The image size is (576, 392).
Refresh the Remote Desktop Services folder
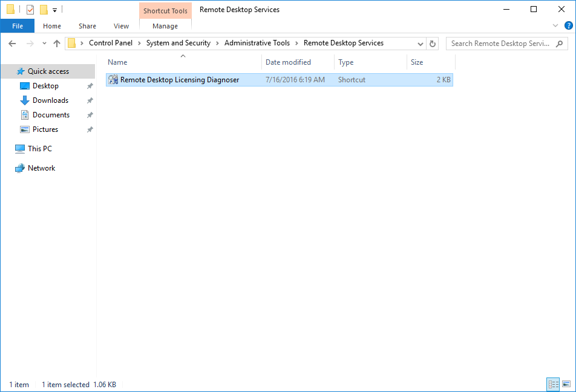(x=433, y=44)
